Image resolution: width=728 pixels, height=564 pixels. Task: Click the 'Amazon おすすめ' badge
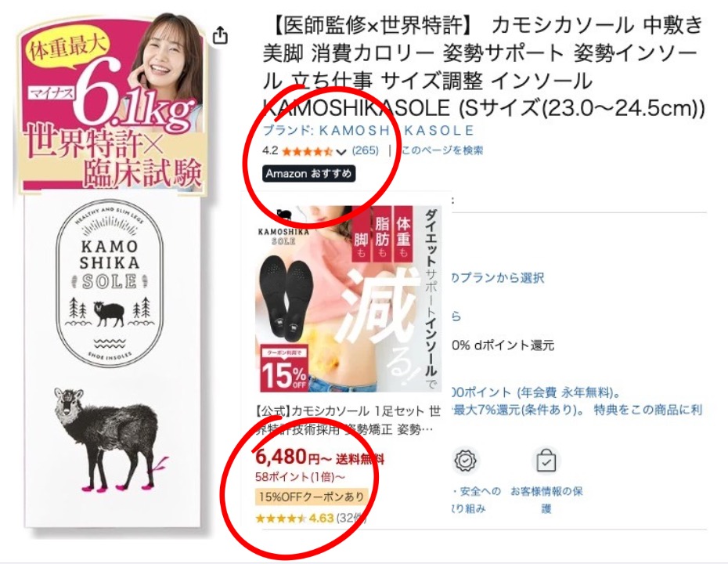tap(308, 174)
